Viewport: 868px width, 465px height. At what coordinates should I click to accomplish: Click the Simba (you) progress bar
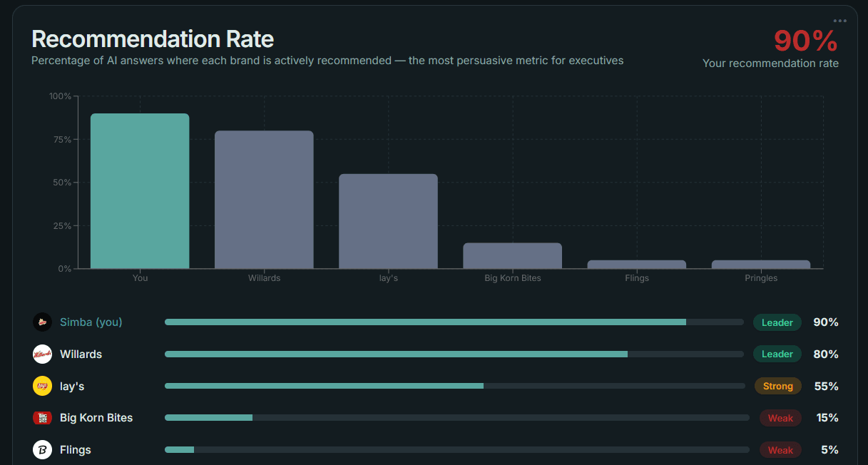click(x=454, y=322)
